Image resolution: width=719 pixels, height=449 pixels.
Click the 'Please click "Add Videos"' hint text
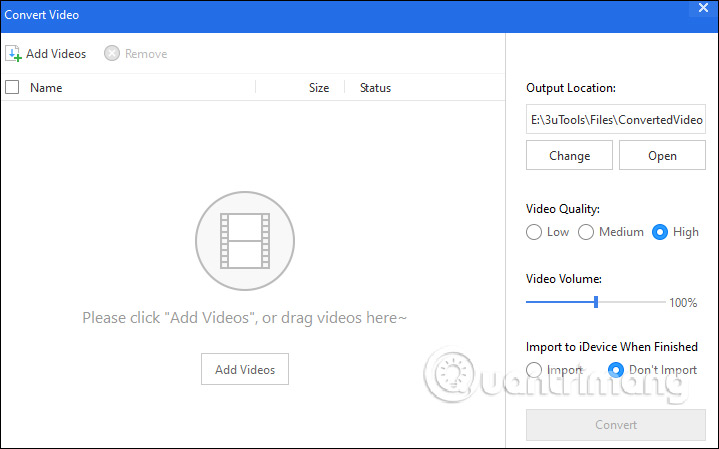coord(244,317)
